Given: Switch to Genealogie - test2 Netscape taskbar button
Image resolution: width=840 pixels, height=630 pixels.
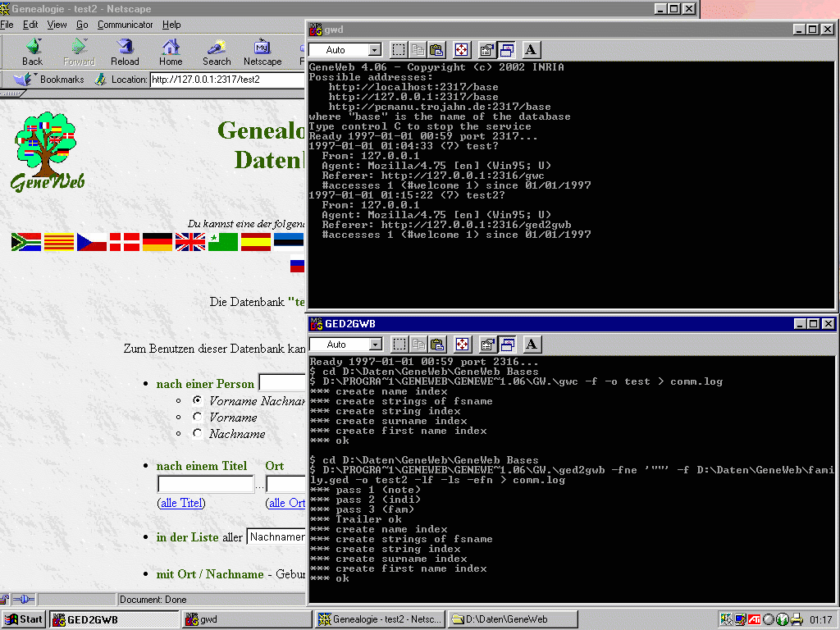Looking at the screenshot, I should click(x=380, y=619).
